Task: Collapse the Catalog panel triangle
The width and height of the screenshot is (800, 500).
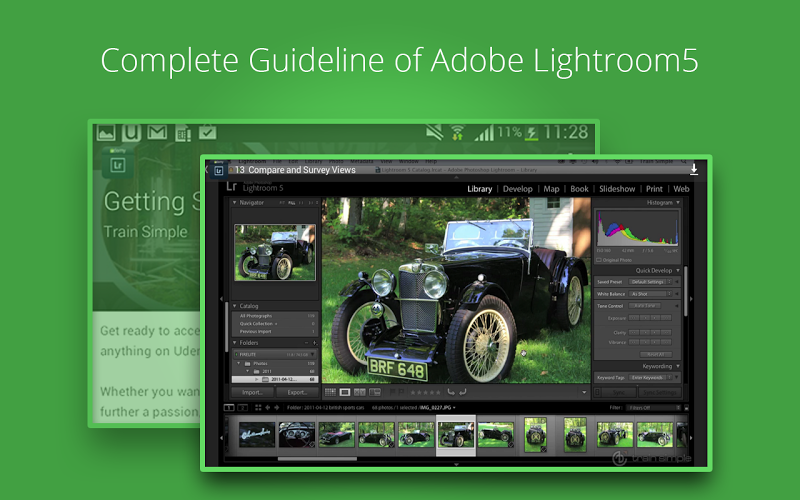Action: click(x=235, y=306)
